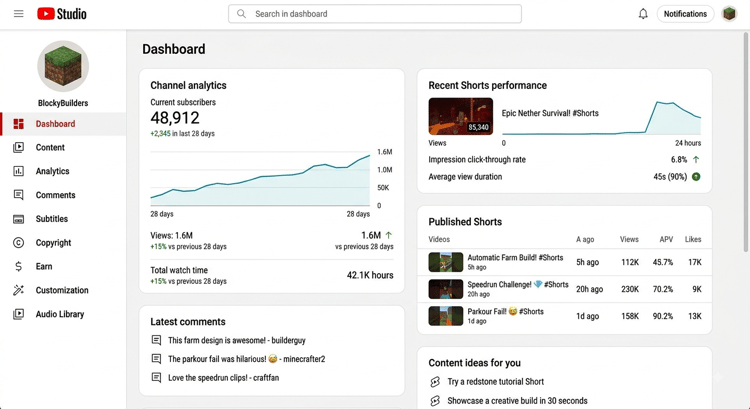Open Parkour Fail! #Shorts video
Image resolution: width=750 pixels, height=409 pixels.
pyautogui.click(x=506, y=311)
